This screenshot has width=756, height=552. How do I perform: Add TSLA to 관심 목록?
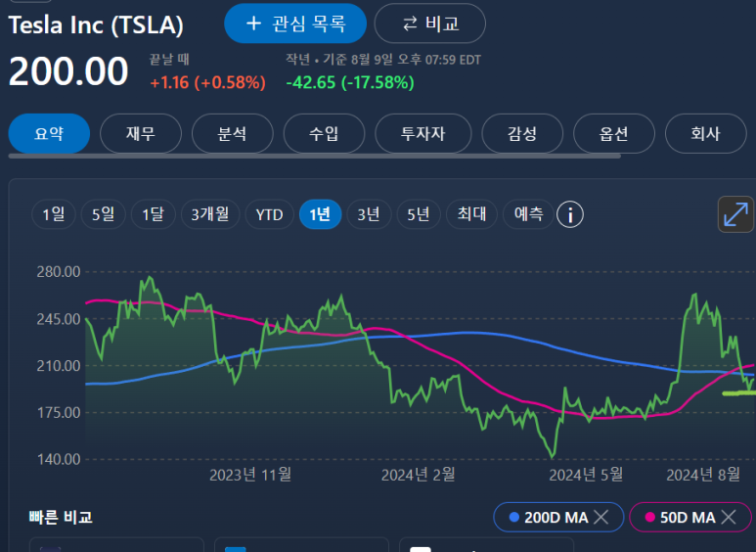[x=295, y=23]
